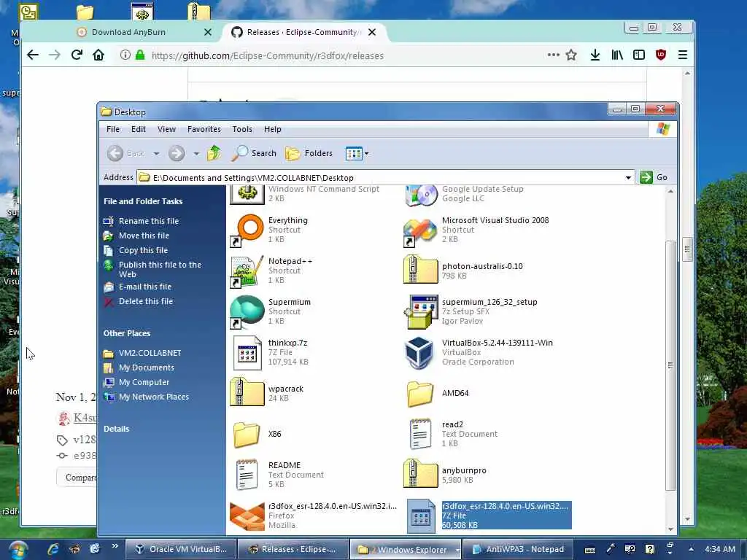Select the README text document icon
Viewport: 747px width, 560px height.
pyautogui.click(x=247, y=475)
